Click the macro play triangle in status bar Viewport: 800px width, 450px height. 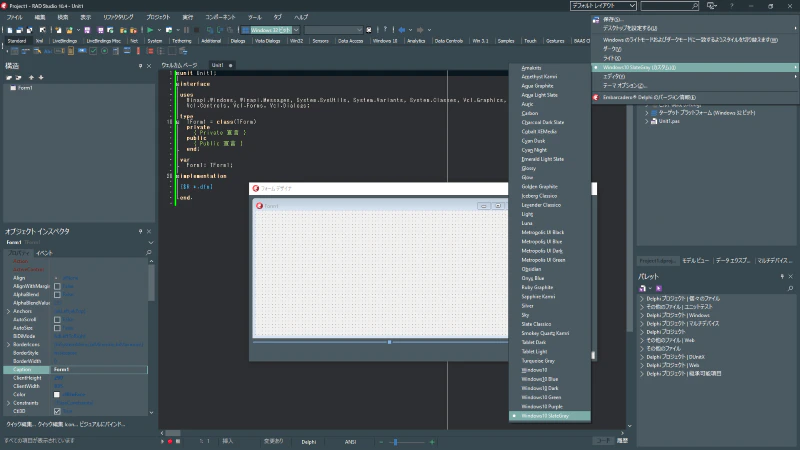pyautogui.click(x=162, y=441)
